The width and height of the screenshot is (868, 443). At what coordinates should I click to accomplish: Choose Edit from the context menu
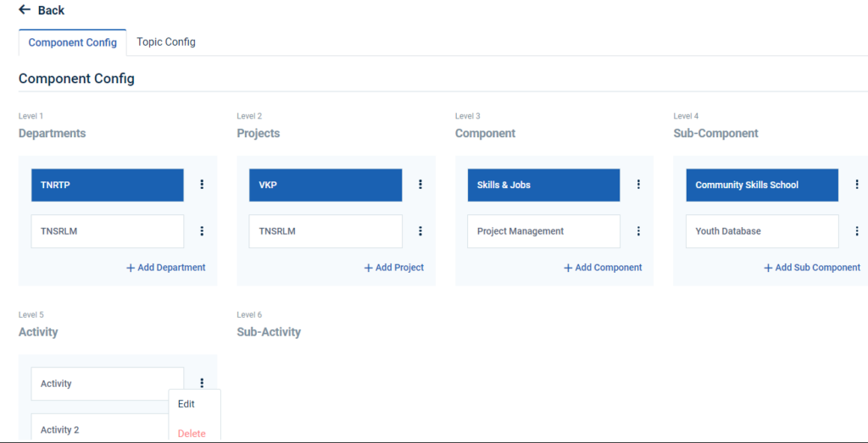[x=186, y=405]
